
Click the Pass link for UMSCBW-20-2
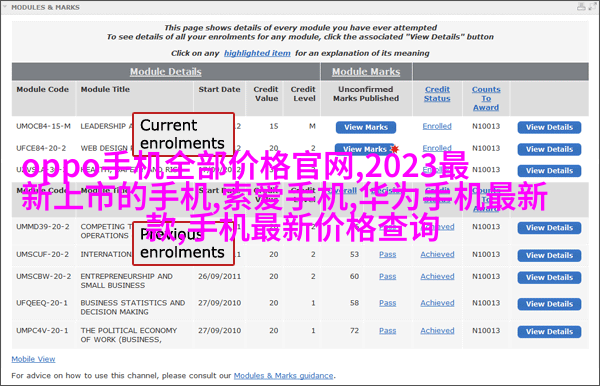(x=388, y=276)
